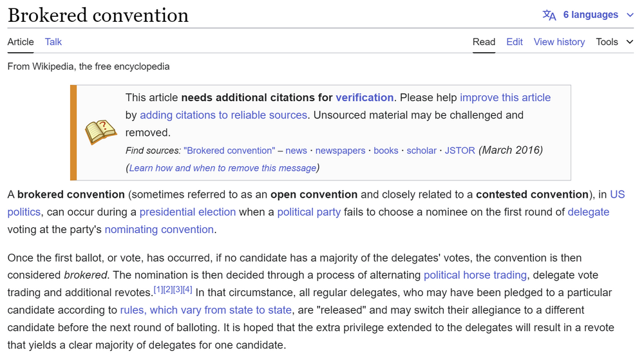Open the Edit tab

point(515,42)
